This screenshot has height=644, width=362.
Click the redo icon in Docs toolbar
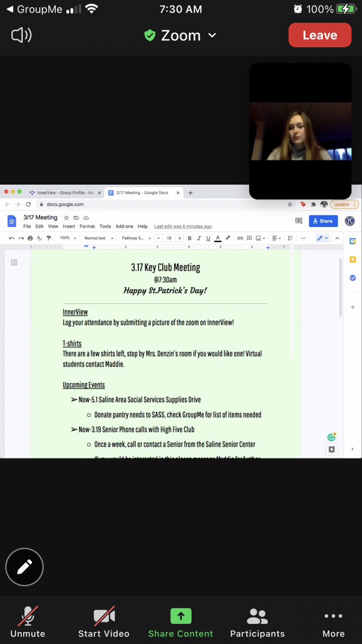click(21, 238)
